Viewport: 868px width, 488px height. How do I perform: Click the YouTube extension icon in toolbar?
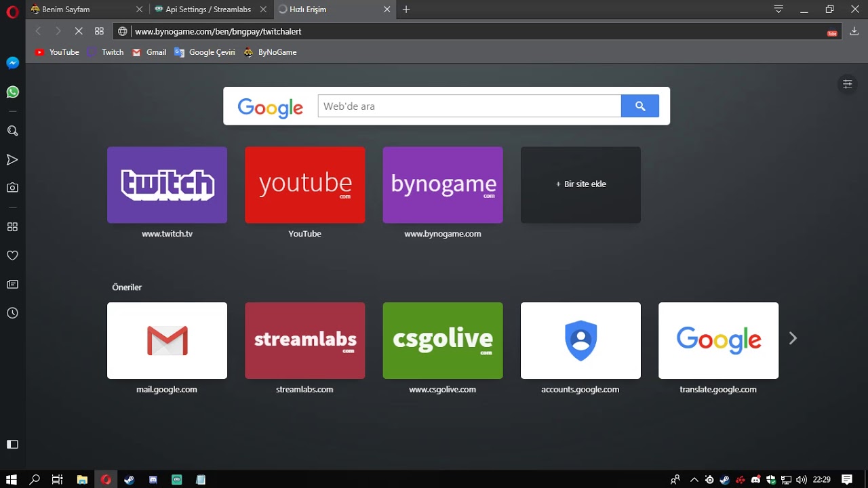[832, 32]
